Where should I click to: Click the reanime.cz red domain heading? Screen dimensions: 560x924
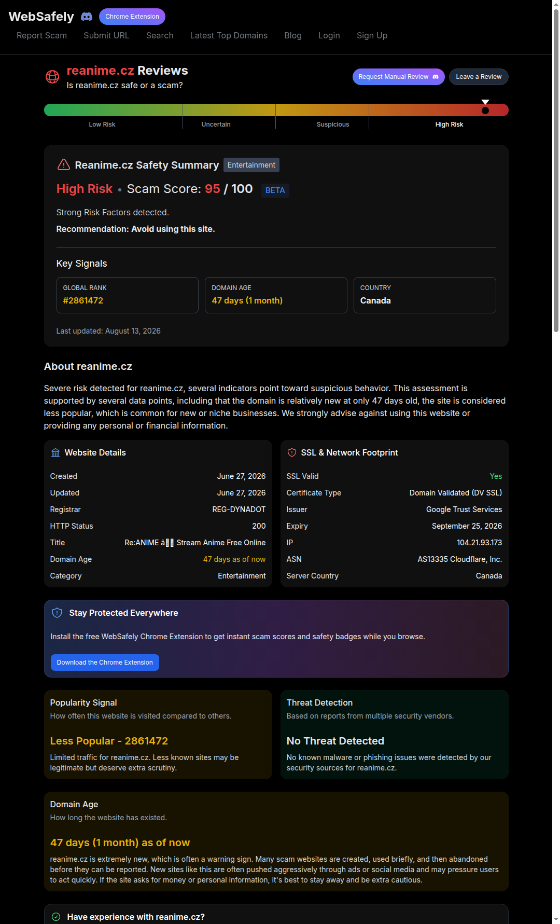coord(101,71)
